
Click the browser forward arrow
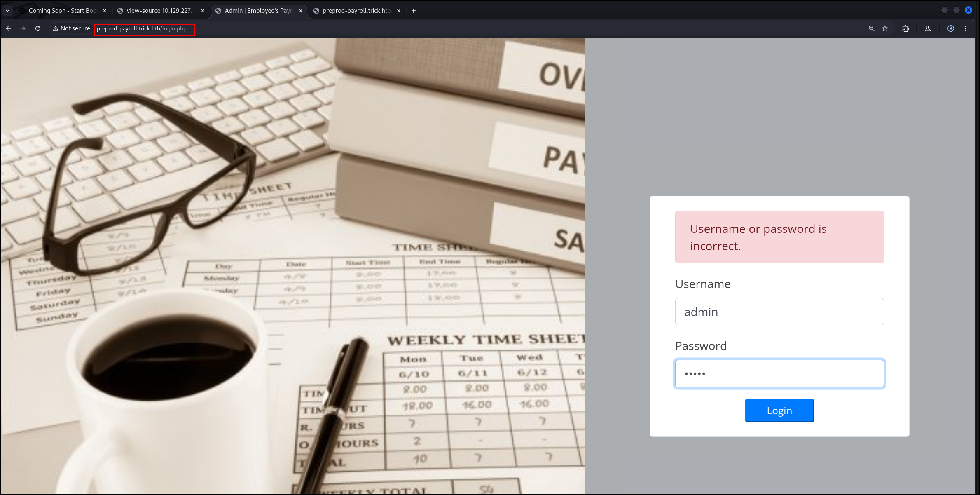coord(23,28)
